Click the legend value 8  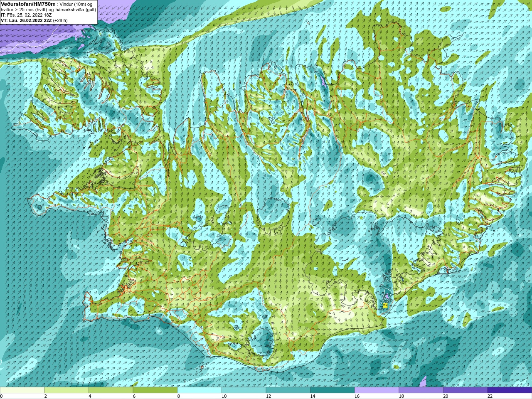pos(179,397)
